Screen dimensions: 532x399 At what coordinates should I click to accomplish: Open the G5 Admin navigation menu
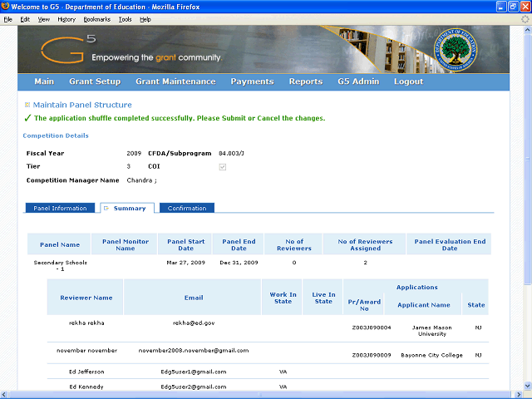[358, 81]
